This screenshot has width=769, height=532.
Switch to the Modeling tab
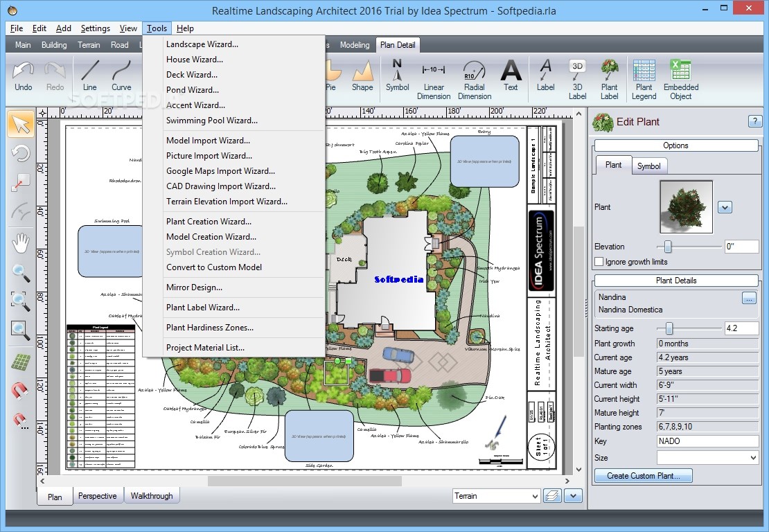(x=355, y=45)
